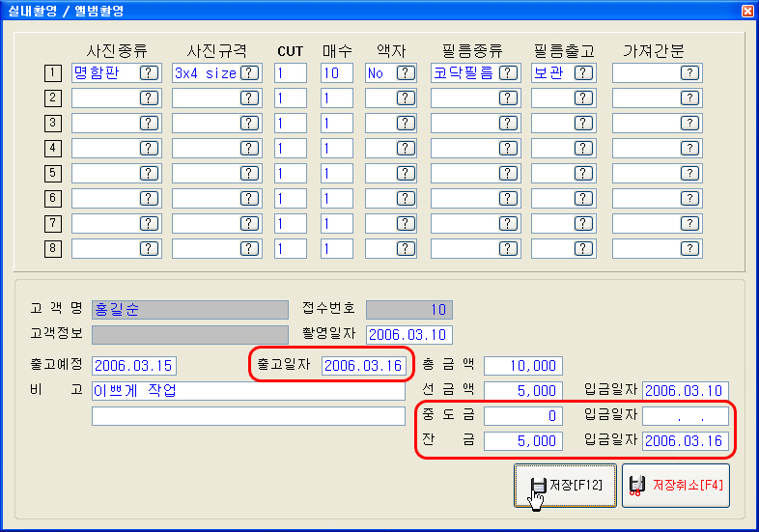
Task: Open the 필름종류 lookup in row 1
Action: point(508,73)
